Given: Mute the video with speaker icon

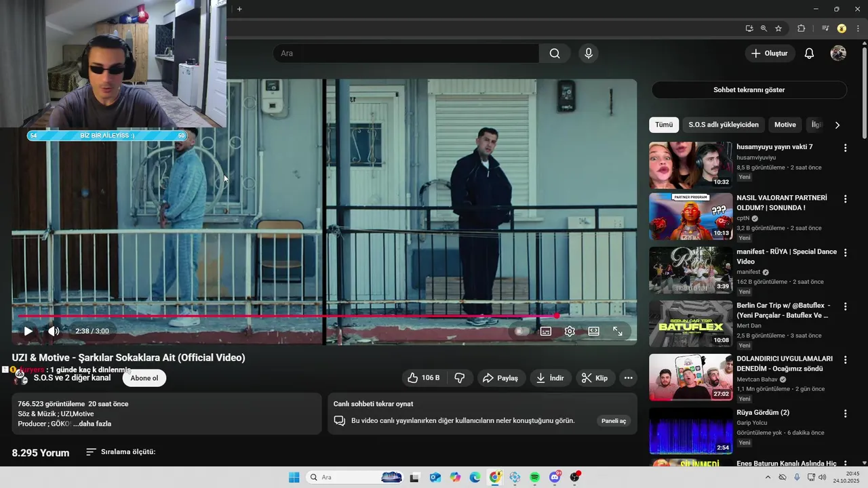Looking at the screenshot, I should (54, 331).
